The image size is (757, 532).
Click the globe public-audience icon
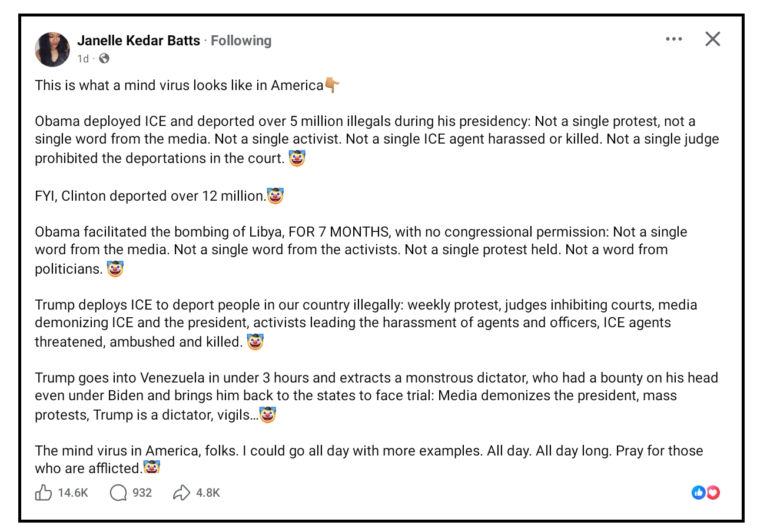coord(104,58)
